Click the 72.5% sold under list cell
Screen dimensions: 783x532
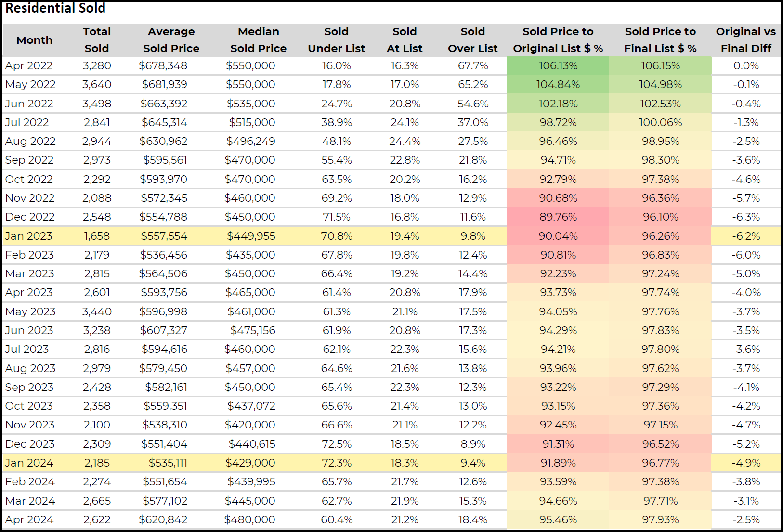[336, 444]
